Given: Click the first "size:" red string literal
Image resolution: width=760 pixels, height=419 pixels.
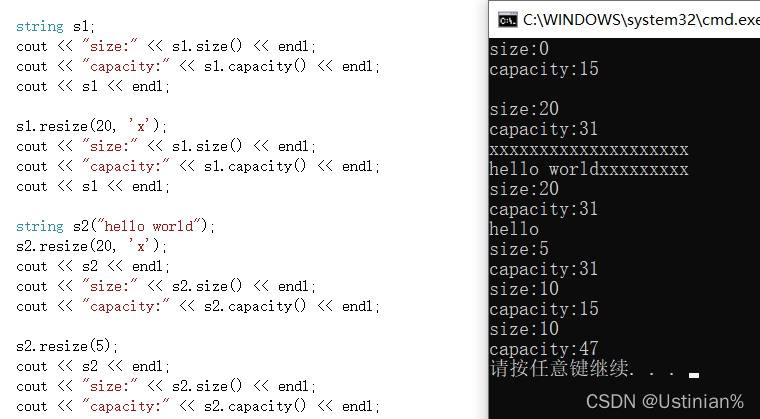Looking at the screenshot, I should (110, 47).
